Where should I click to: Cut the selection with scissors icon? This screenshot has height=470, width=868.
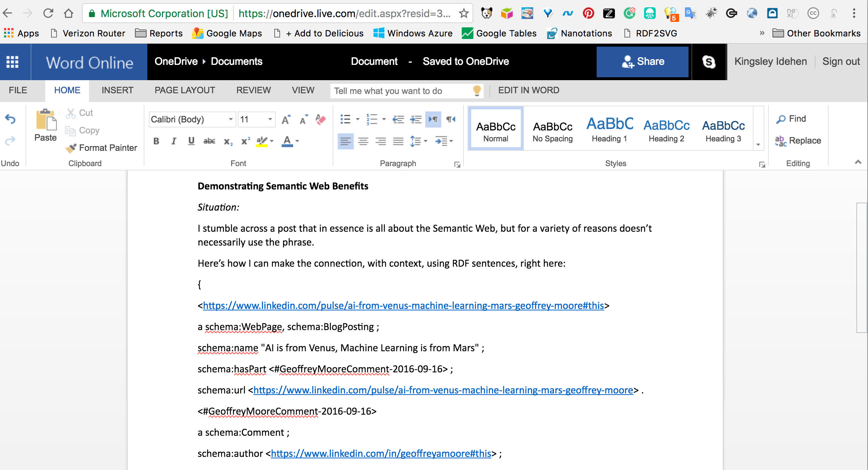point(70,113)
